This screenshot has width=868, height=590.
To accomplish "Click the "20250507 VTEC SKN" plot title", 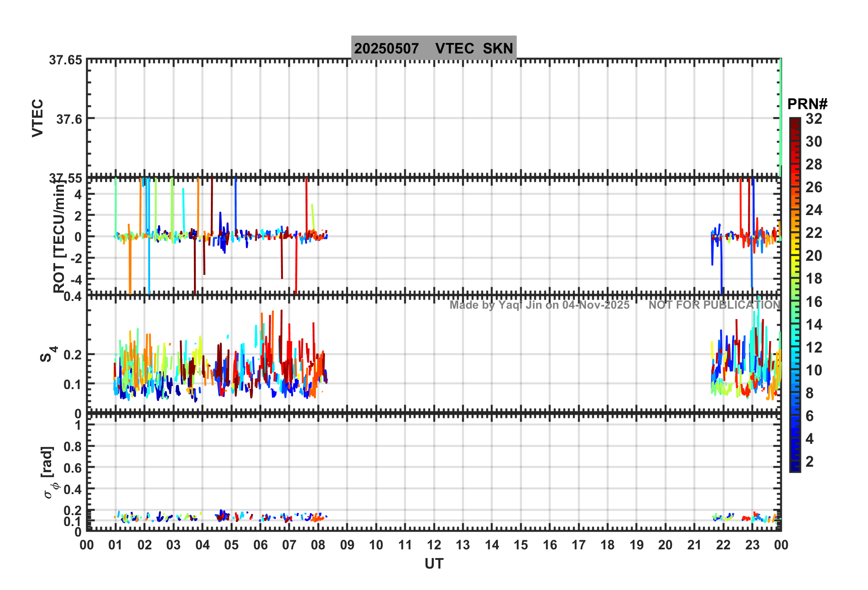I will [x=434, y=48].
